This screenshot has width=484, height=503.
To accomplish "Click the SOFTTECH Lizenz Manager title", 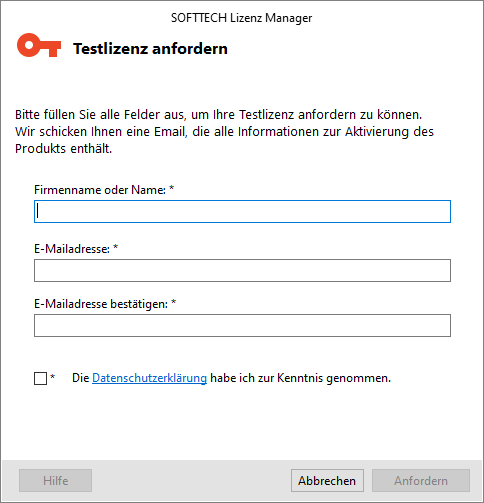I will coord(241,18).
